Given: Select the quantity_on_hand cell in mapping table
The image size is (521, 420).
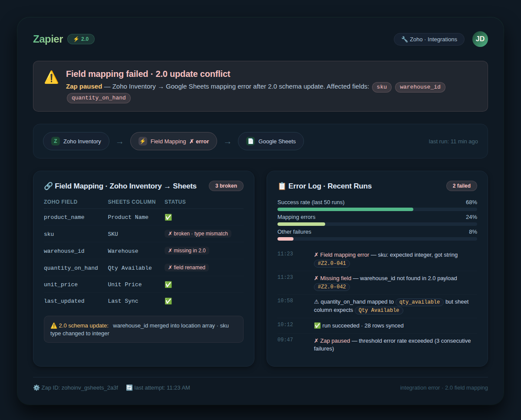Looking at the screenshot, I should pos(71,268).
